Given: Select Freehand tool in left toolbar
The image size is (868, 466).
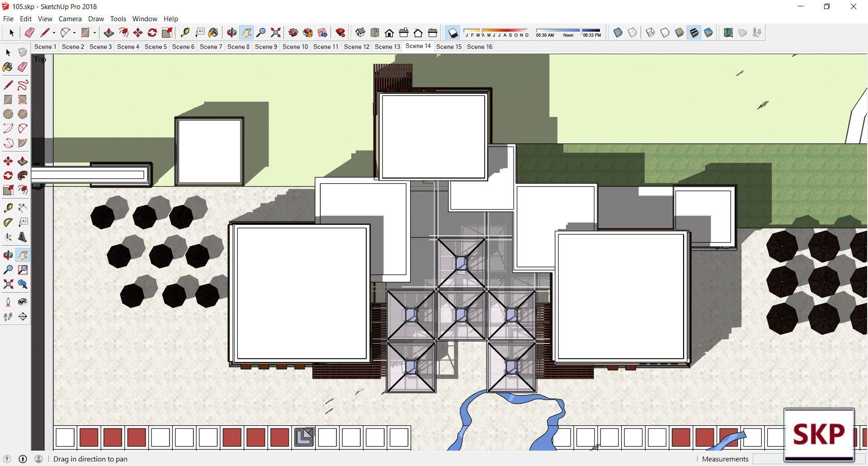Looking at the screenshot, I should 22,85.
